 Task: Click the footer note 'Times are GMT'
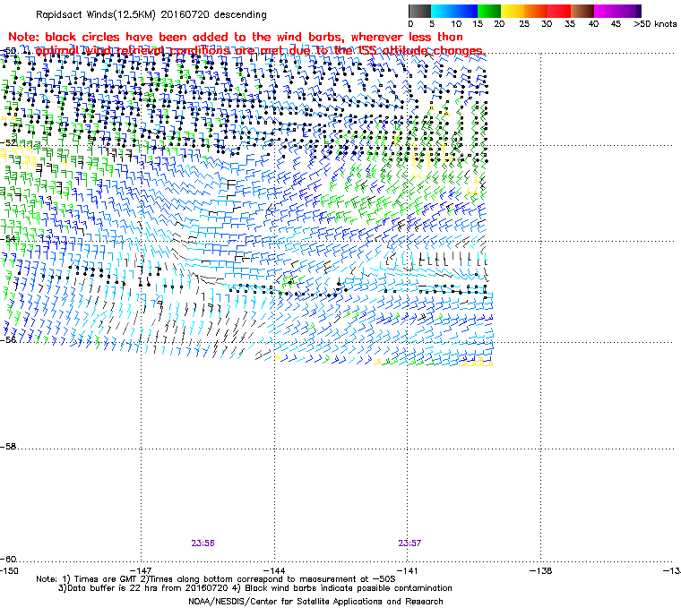tap(107, 579)
